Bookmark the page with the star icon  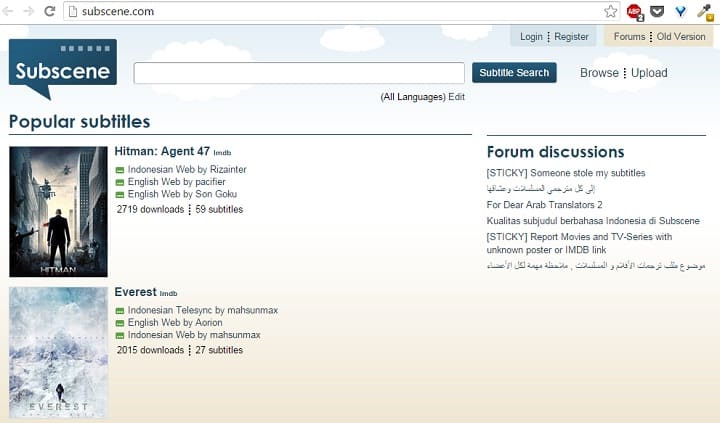(x=610, y=11)
